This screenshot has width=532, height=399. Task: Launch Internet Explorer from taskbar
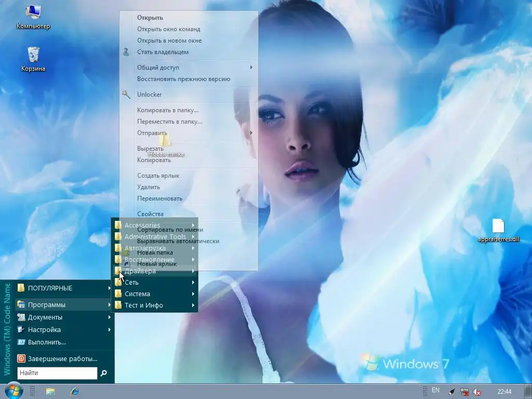coord(75,391)
